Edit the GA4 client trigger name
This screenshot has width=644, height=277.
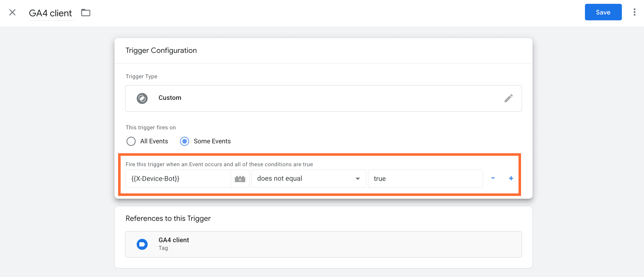[x=50, y=13]
